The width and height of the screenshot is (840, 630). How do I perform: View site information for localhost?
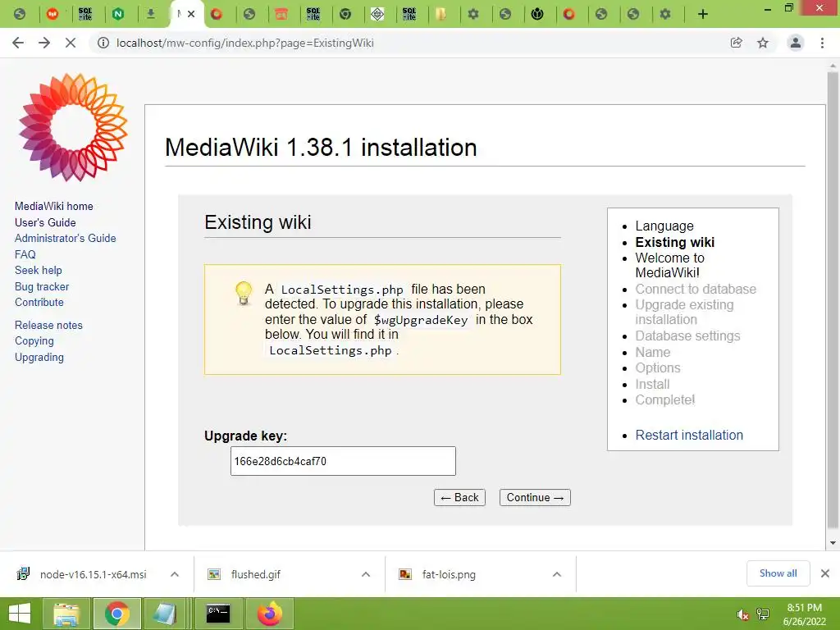[x=103, y=43]
